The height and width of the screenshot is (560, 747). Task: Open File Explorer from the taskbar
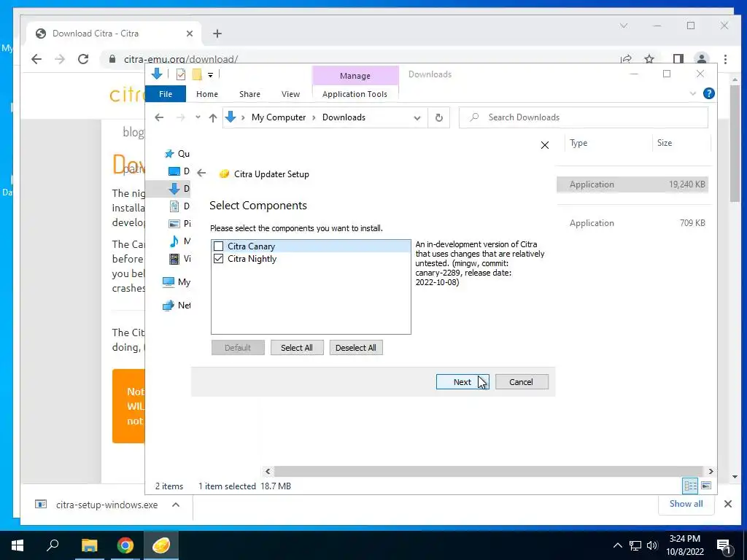coord(89,545)
